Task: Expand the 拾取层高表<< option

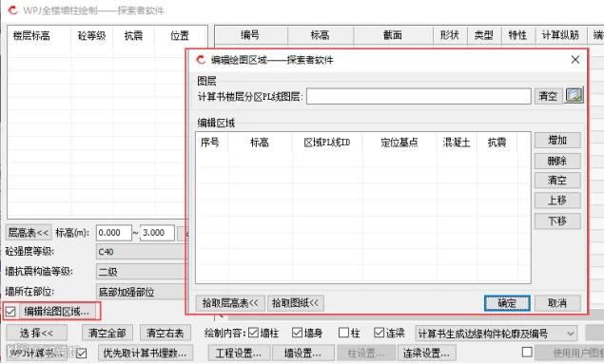Action: 230,303
